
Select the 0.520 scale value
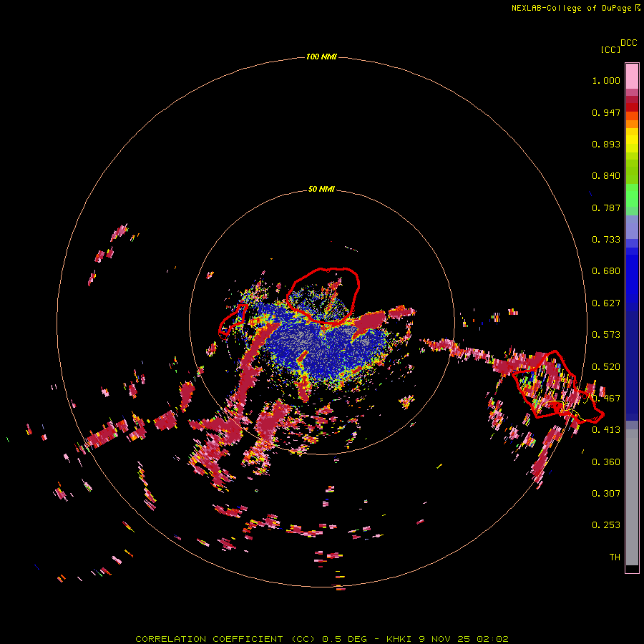(606, 367)
